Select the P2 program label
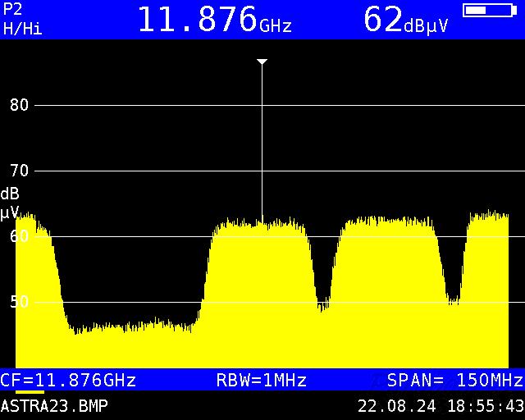The height and width of the screenshot is (420, 525). [x=12, y=10]
